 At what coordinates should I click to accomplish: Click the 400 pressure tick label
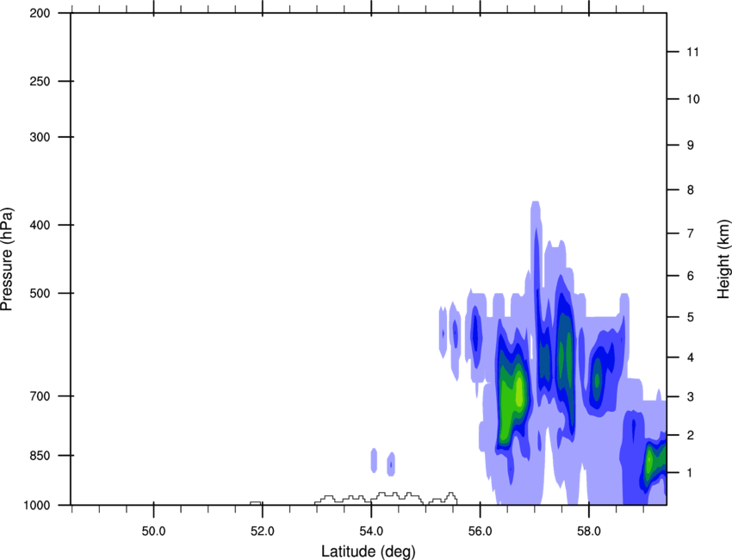pos(40,225)
